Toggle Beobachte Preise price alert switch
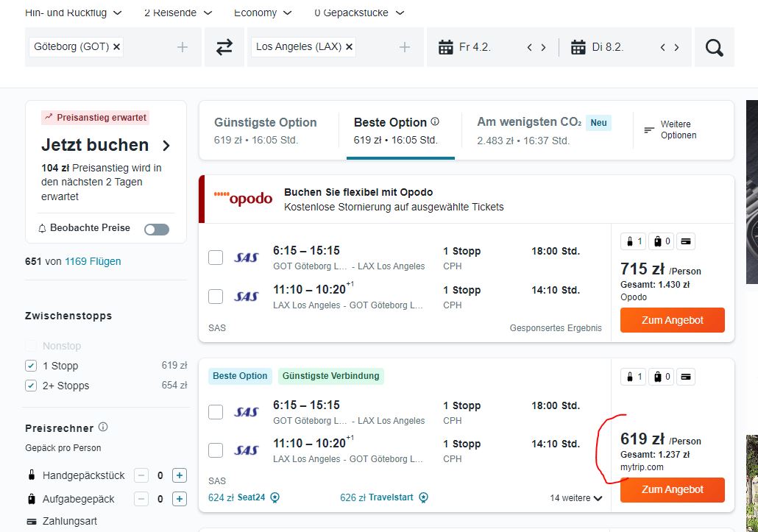This screenshot has height=532, width=758. [157, 229]
